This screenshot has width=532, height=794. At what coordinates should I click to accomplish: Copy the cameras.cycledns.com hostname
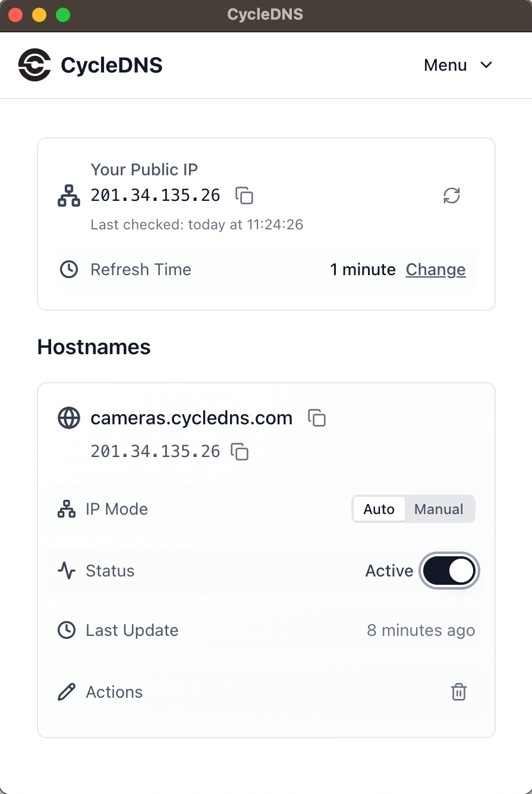pyautogui.click(x=317, y=418)
